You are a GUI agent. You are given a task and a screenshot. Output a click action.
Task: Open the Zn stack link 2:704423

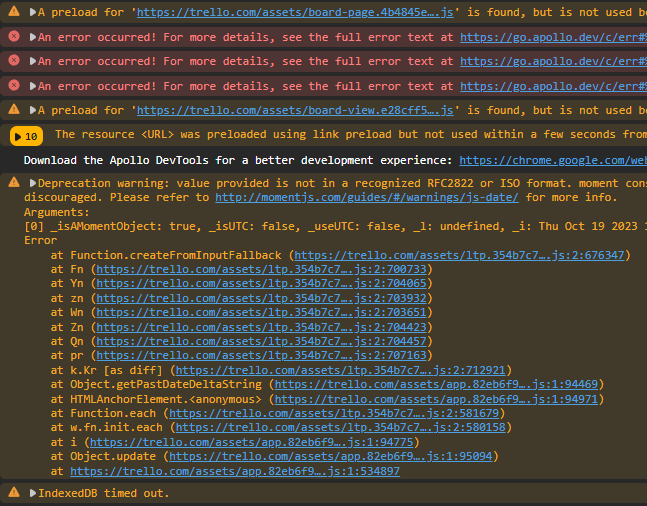[261, 327]
